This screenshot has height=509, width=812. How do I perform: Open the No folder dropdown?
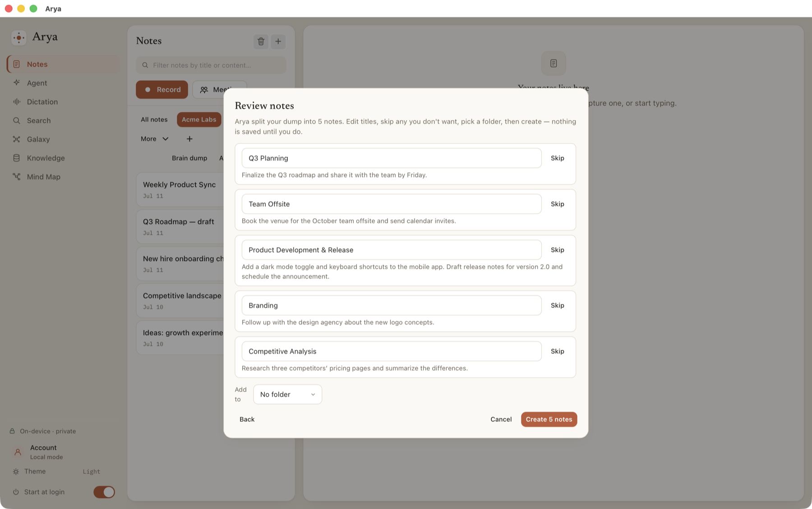coord(287,394)
